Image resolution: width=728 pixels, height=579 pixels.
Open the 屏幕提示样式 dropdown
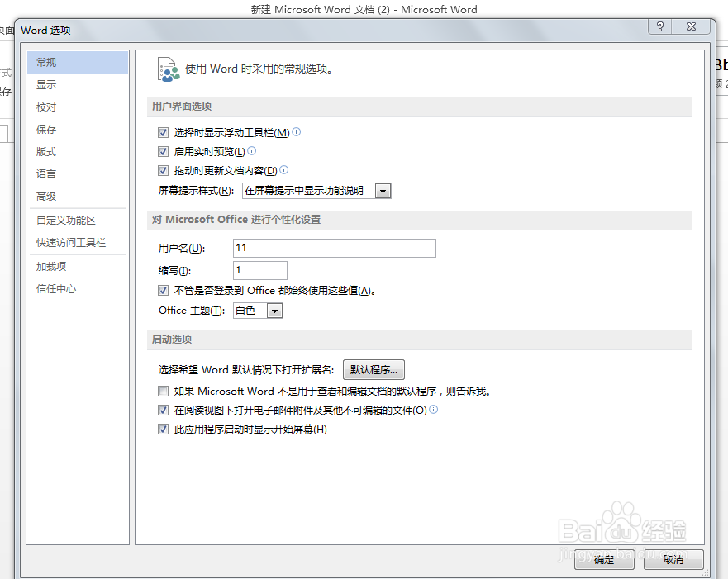tap(382, 190)
